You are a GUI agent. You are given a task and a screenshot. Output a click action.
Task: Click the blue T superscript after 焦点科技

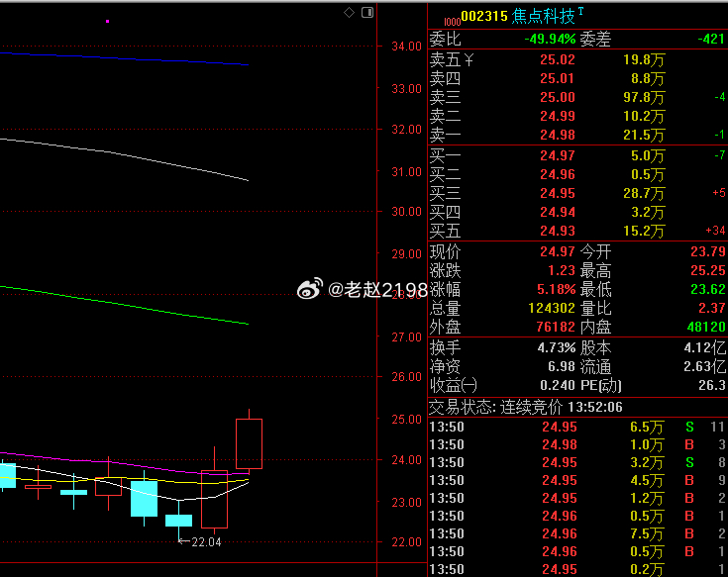point(580,12)
